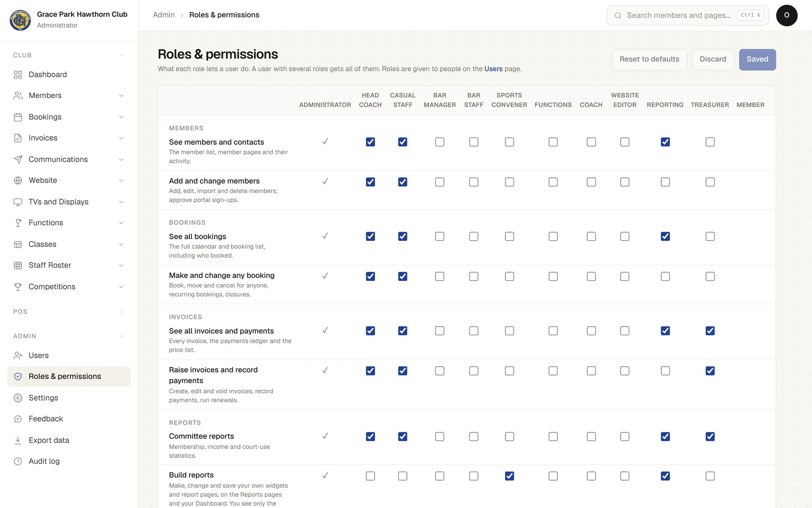Click the Discard button
The width and height of the screenshot is (812, 508).
click(x=713, y=59)
